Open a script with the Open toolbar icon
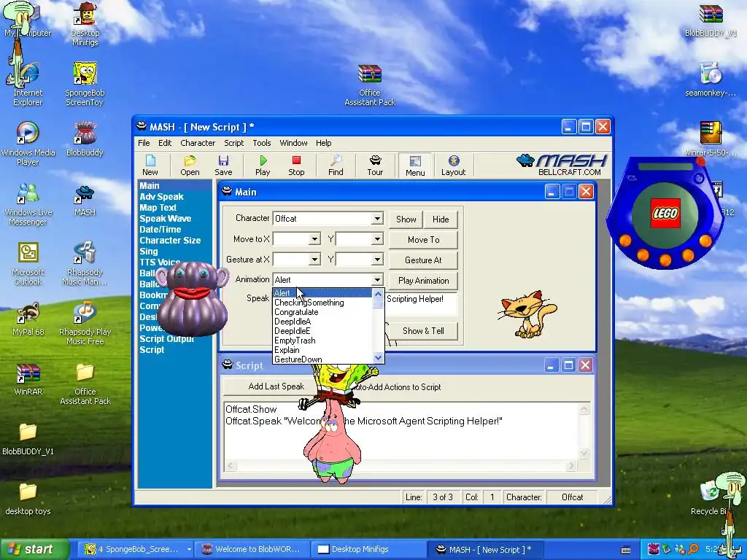 click(190, 166)
